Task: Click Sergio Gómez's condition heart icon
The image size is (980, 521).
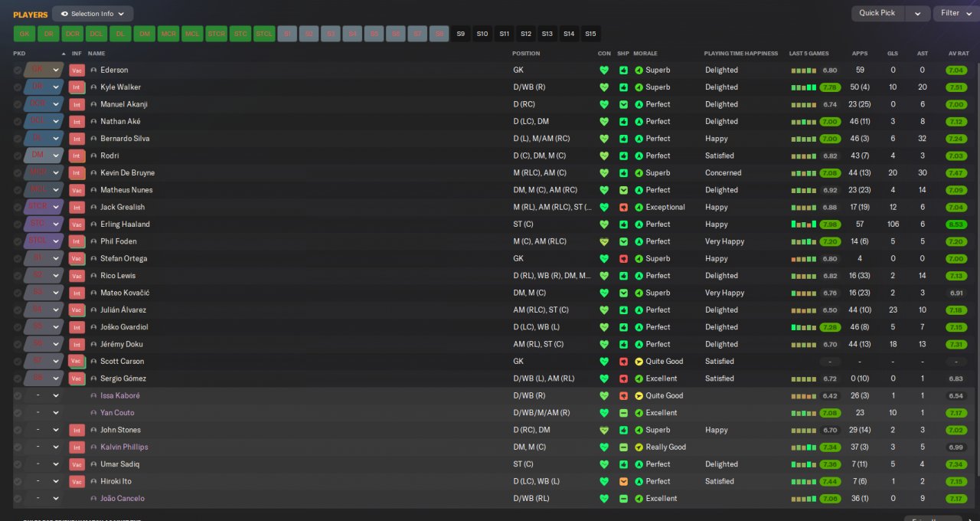Action: [x=604, y=378]
